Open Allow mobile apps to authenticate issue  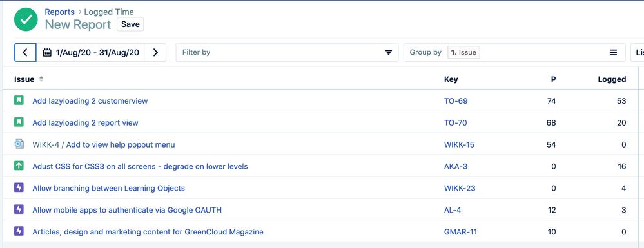coord(127,210)
